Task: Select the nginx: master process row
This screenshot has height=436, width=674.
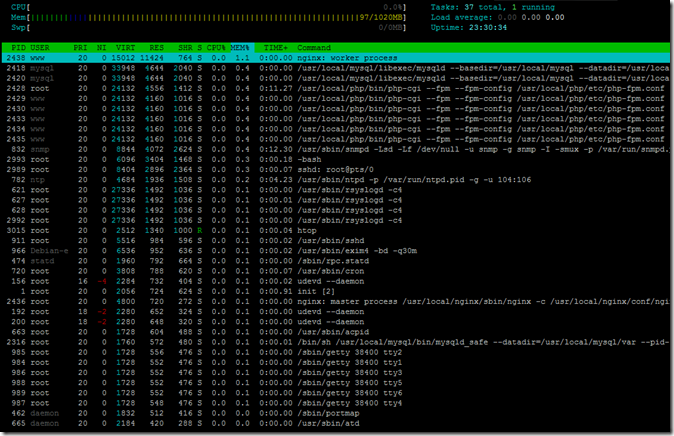Action: (x=336, y=301)
